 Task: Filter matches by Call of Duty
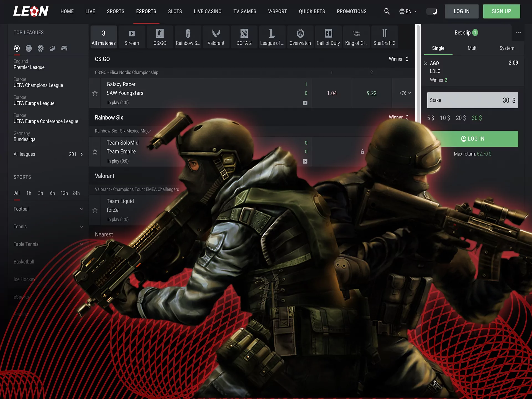[x=328, y=37]
